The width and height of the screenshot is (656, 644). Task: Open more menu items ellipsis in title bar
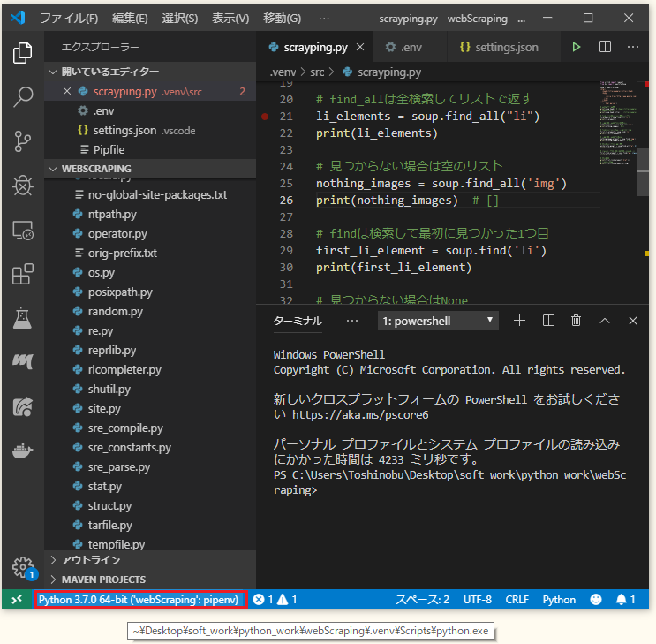[324, 19]
